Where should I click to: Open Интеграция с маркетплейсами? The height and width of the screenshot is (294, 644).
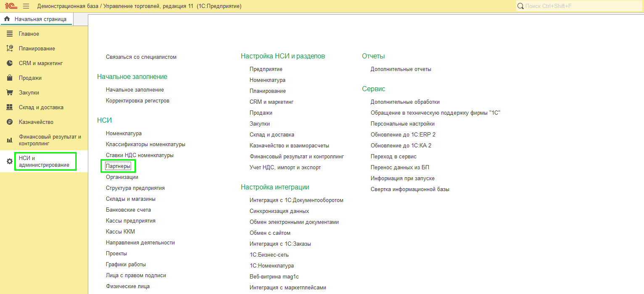[288, 287]
